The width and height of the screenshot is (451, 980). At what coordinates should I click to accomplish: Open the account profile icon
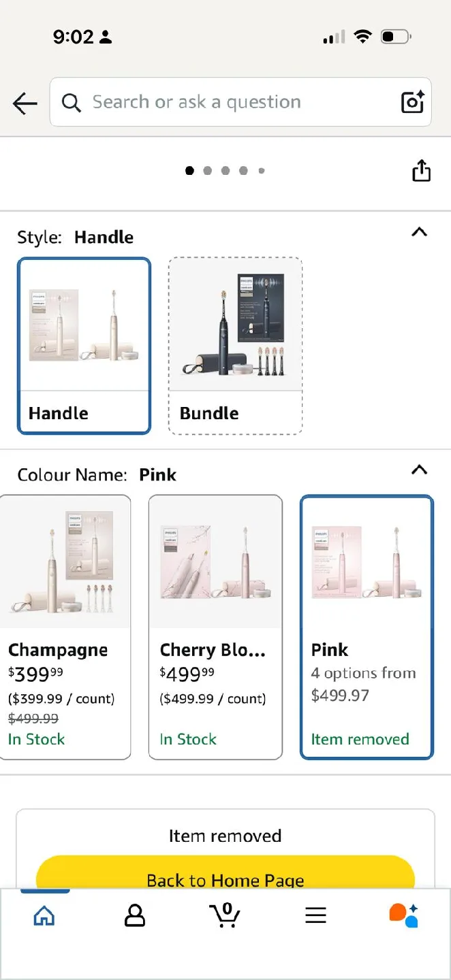click(x=135, y=915)
